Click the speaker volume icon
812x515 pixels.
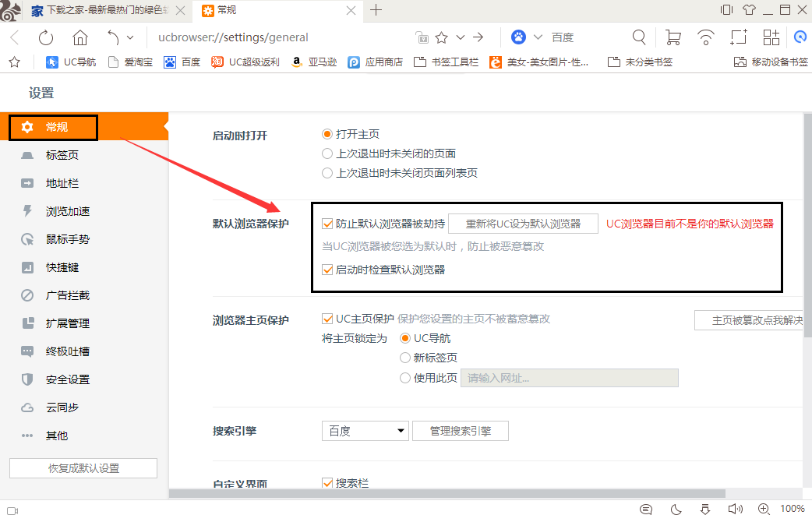[736, 509]
